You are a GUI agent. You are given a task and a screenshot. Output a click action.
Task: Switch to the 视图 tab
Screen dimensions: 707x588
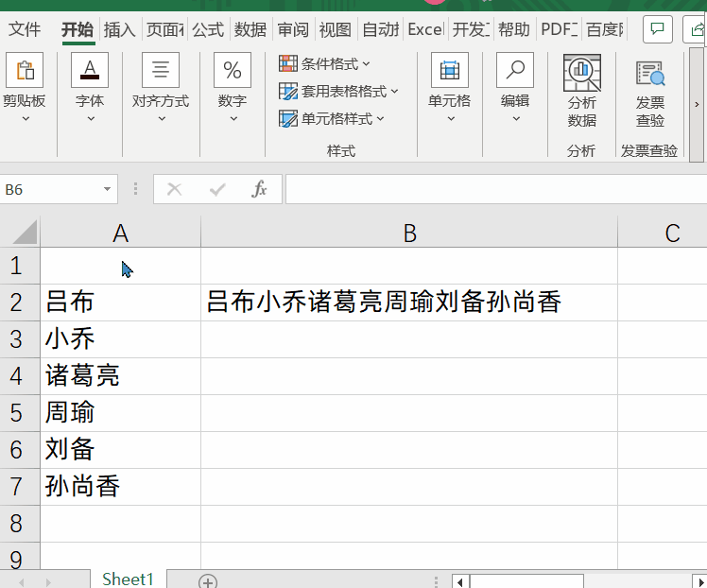point(335,29)
